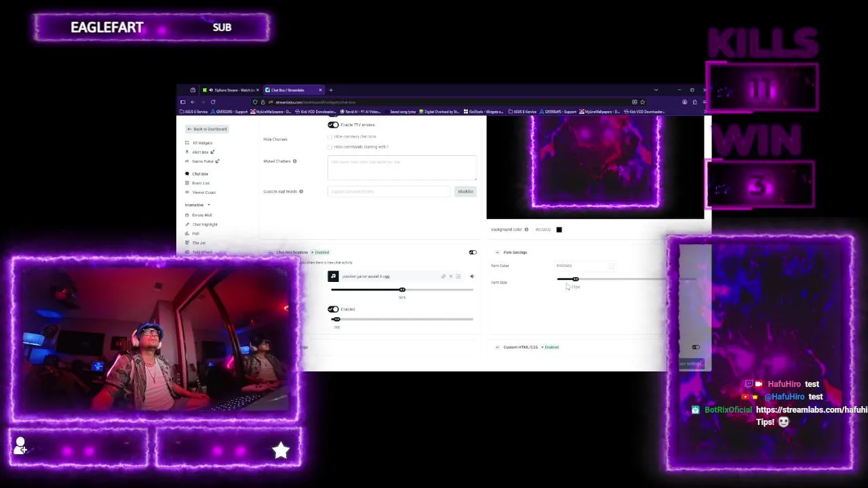Click browser back arrow
The height and width of the screenshot is (488, 868).
point(193,102)
